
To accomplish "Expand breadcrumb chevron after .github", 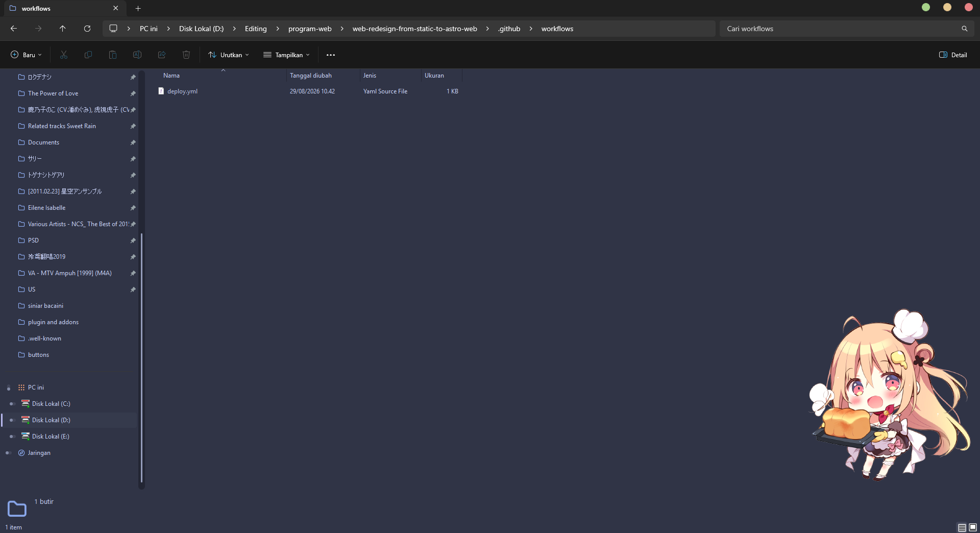I will coord(531,29).
